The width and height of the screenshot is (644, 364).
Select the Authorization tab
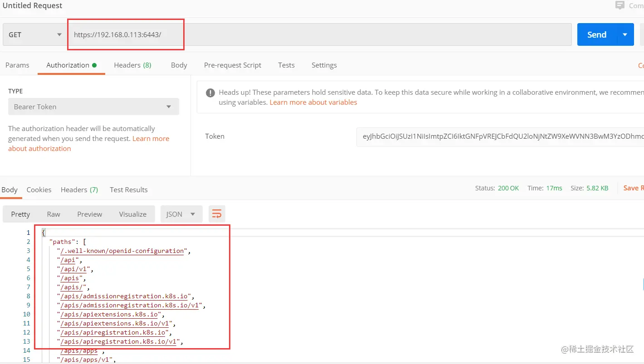[71, 65]
